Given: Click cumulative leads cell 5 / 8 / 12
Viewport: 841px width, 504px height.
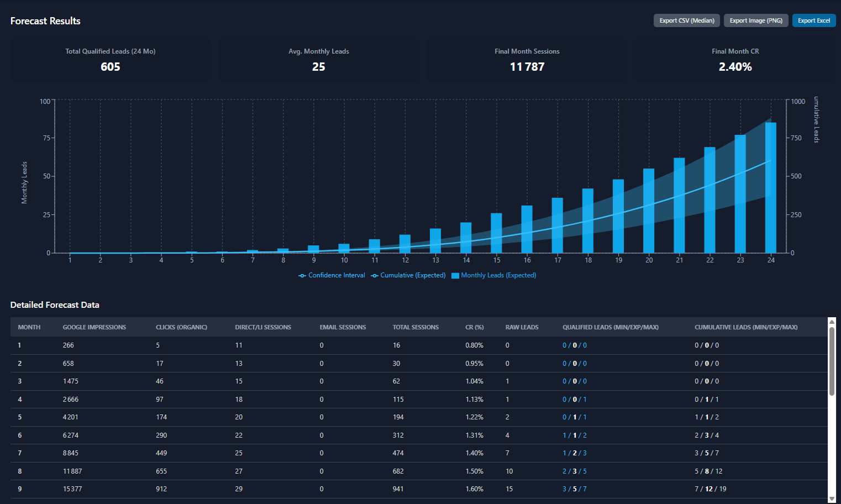Looking at the screenshot, I should click(708, 471).
